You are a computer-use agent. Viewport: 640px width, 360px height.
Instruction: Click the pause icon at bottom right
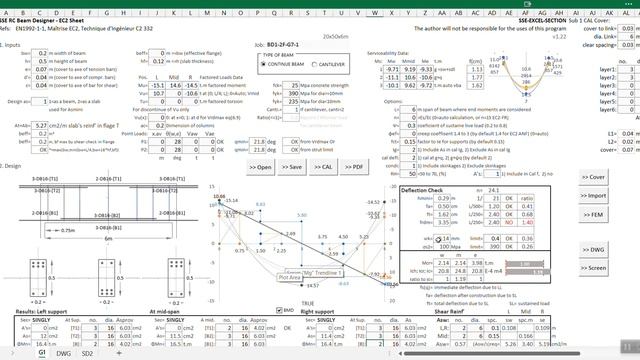tap(628, 347)
